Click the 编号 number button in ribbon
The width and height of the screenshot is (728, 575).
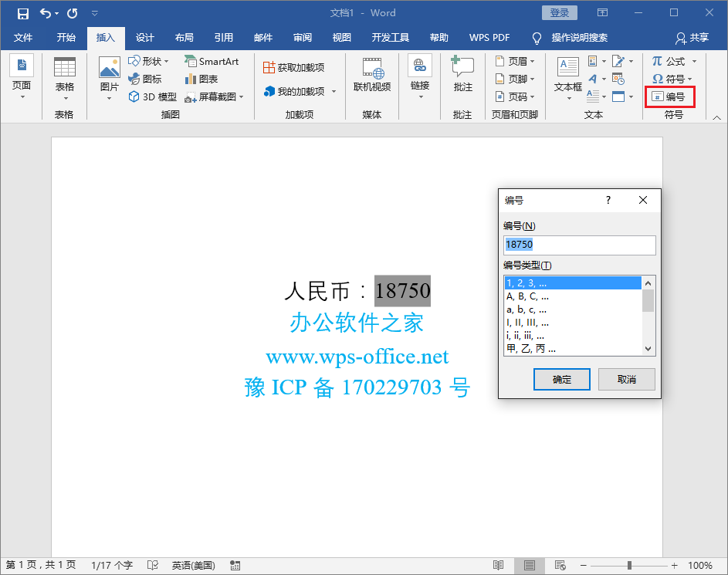669,96
